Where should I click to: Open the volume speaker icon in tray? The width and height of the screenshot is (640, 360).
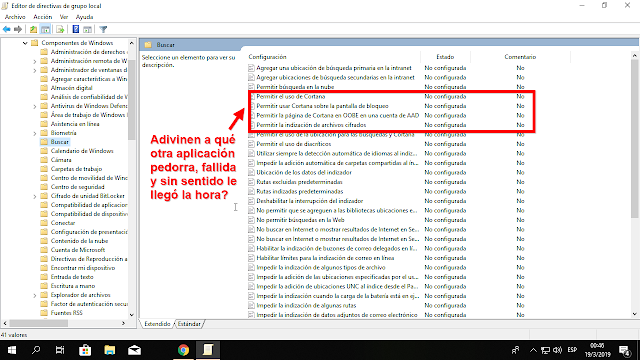(x=557, y=350)
